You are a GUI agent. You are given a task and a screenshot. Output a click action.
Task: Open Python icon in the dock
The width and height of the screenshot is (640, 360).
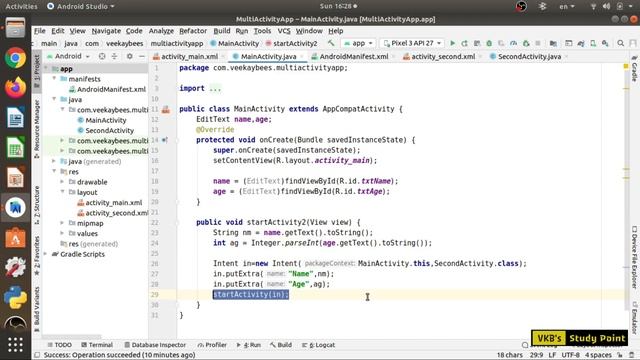pyautogui.click(x=16, y=297)
